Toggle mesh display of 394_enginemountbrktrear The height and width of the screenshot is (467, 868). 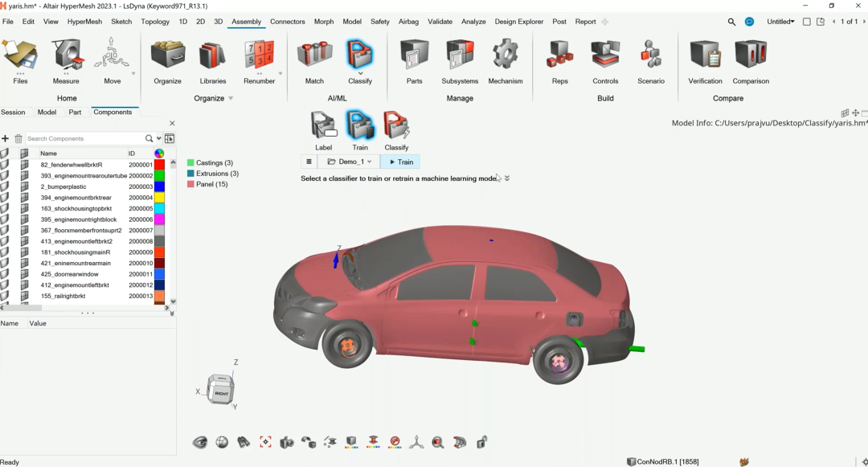24,198
